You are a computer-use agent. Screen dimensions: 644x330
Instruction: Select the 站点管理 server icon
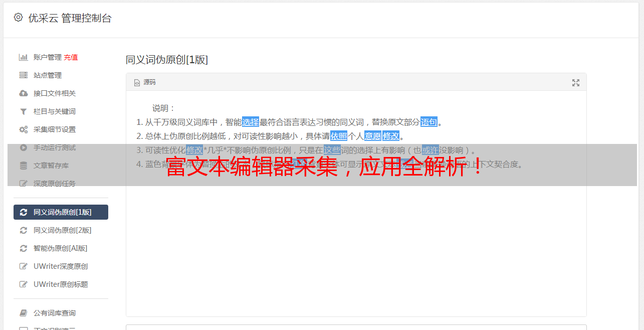23,75
